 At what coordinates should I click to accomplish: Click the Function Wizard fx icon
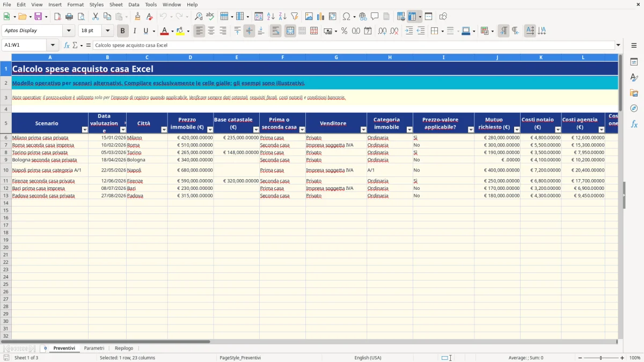coord(67,45)
